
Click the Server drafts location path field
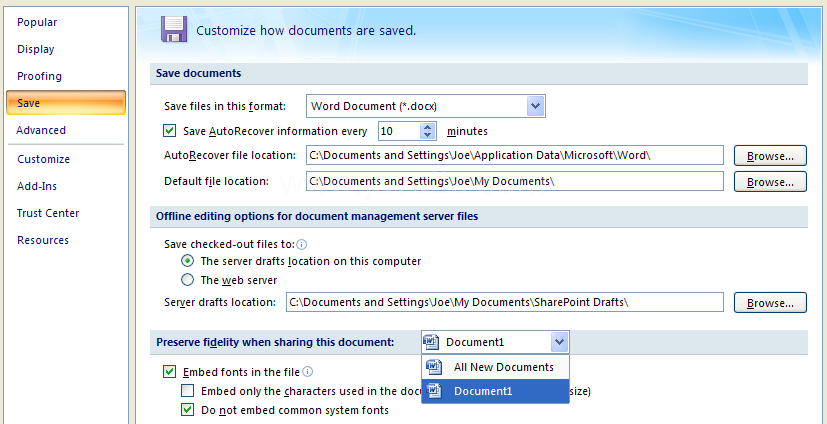click(505, 302)
